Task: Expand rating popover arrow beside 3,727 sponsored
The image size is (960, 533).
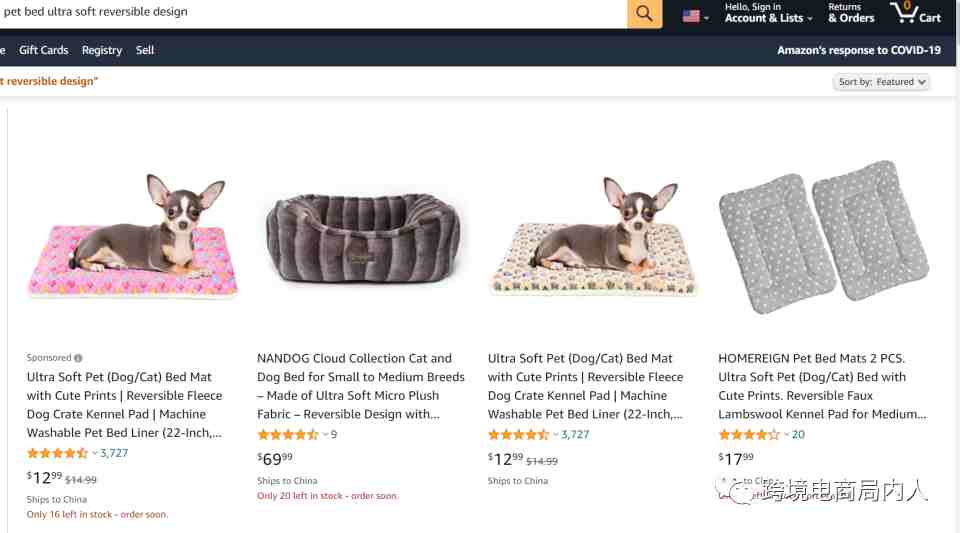Action: [95, 453]
